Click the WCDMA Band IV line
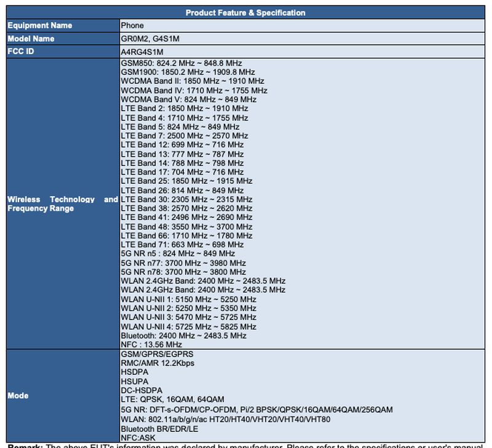The image size is (492, 448). 194,90
